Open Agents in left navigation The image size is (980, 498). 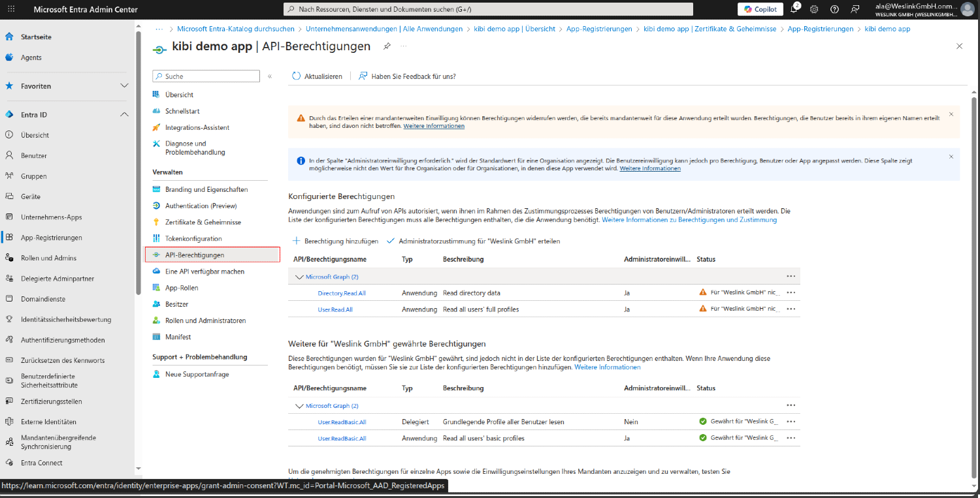coord(31,57)
